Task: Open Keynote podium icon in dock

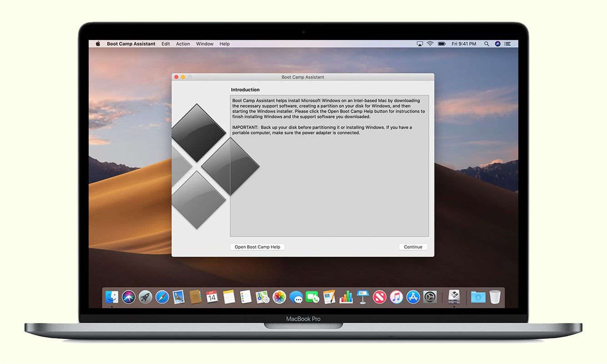Action: pyautogui.click(x=363, y=297)
